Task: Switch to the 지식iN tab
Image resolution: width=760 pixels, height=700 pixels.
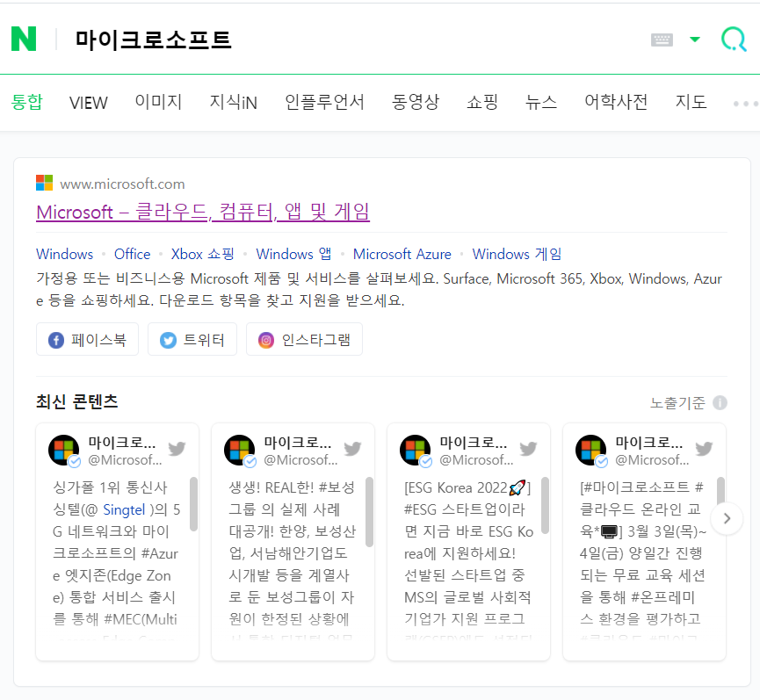Action: pyautogui.click(x=233, y=102)
